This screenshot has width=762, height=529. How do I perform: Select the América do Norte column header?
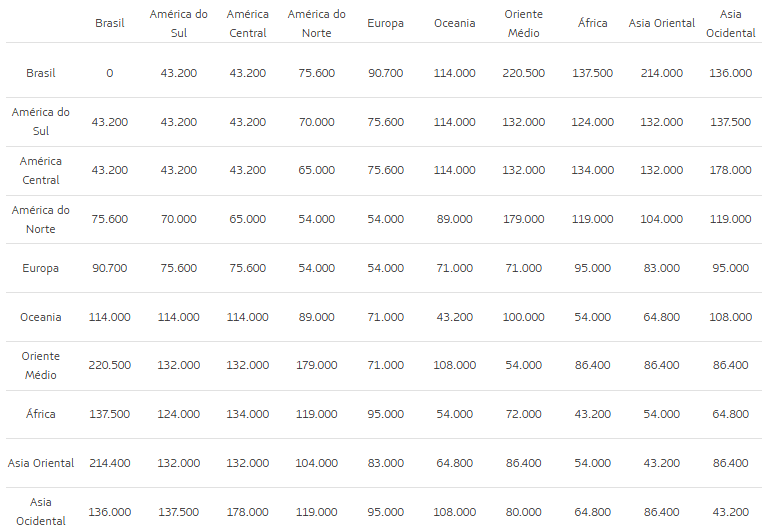(316, 23)
